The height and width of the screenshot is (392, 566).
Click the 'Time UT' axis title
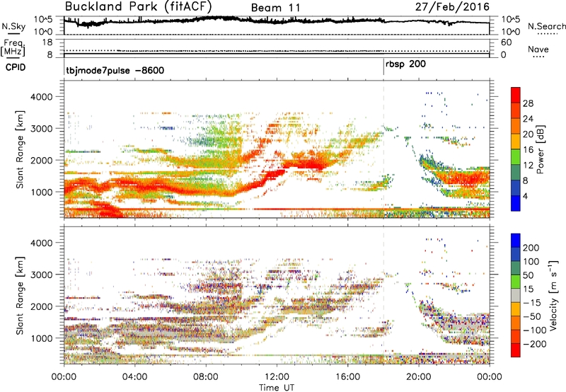277,387
